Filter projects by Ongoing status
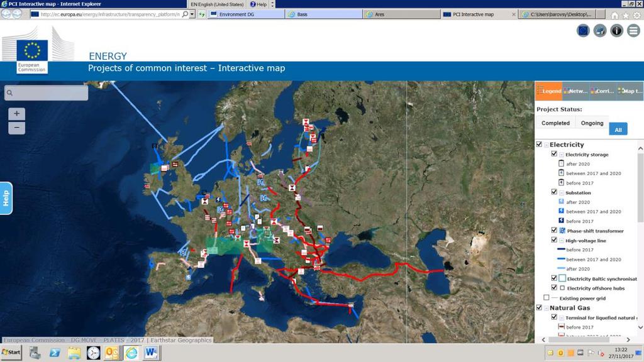The width and height of the screenshot is (644, 362). pos(592,123)
